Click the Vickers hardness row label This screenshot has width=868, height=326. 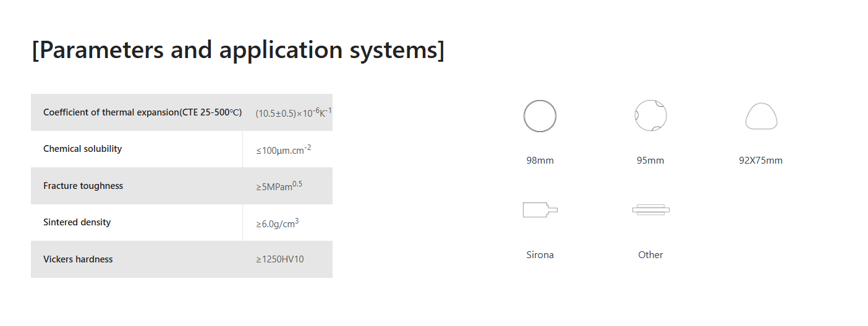pos(78,259)
